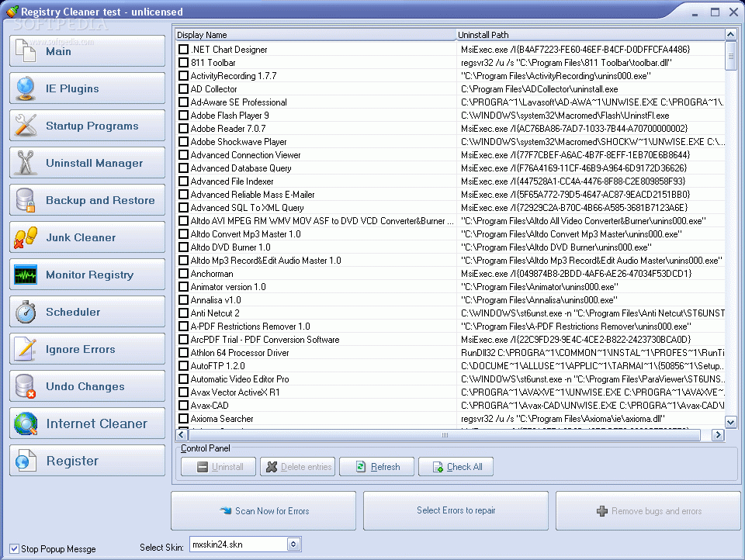
Task: Click the Remove bugs plus icon
Action: click(602, 511)
